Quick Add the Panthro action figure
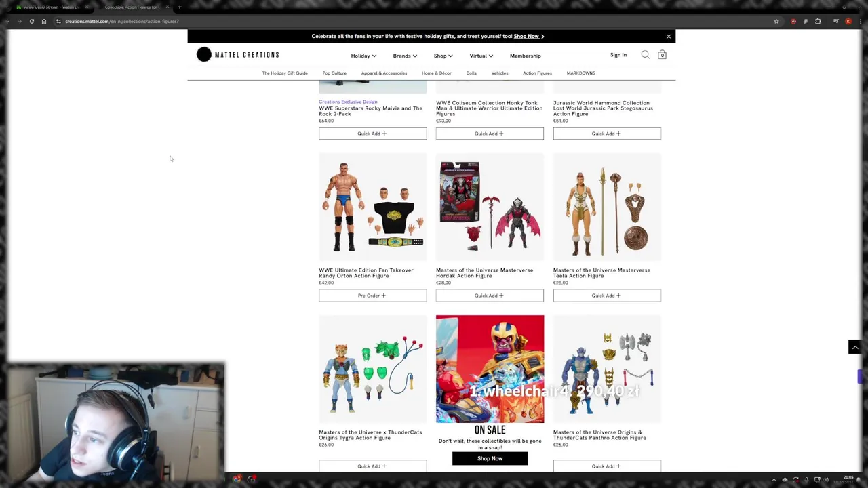 [x=607, y=466]
